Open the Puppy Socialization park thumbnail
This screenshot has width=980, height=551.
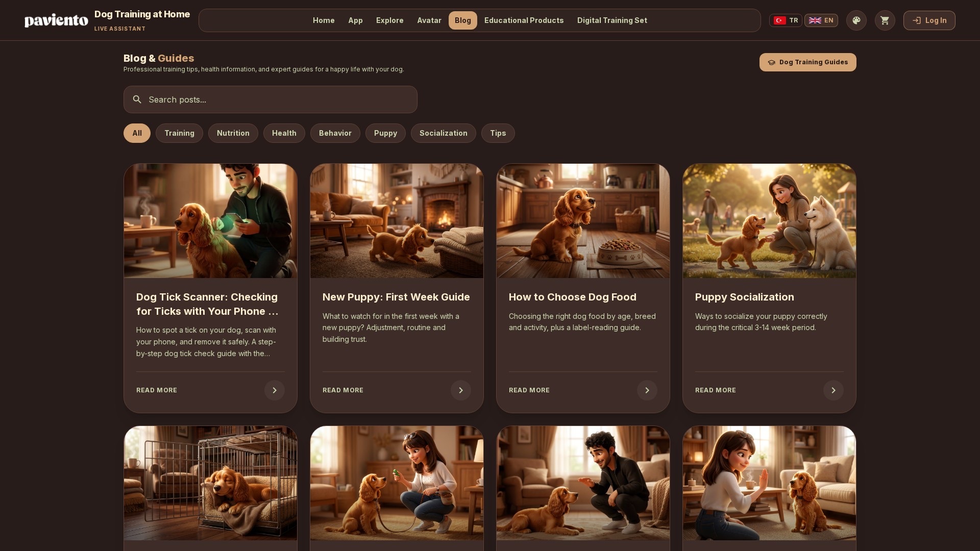pos(769,221)
